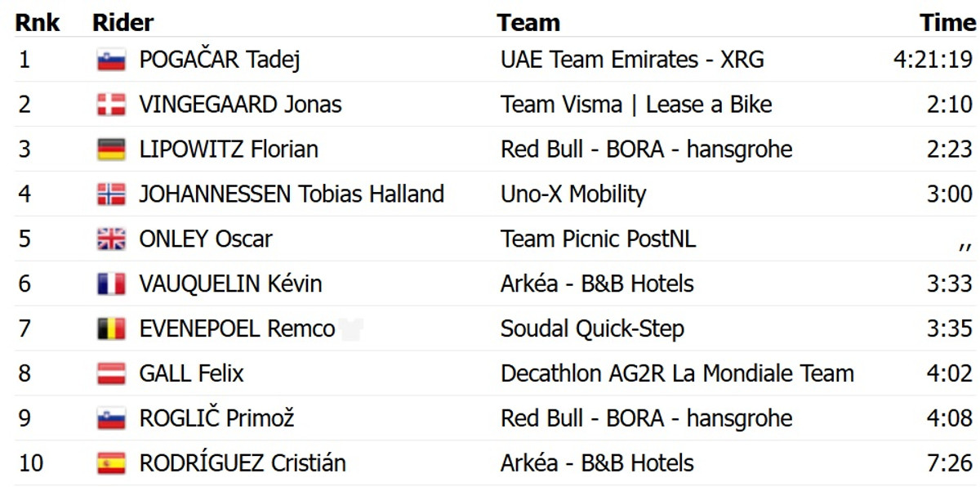Open Decathlon AG2R La Mondiale Team link
Image resolution: width=980 pixels, height=487 pixels.
coord(677,374)
